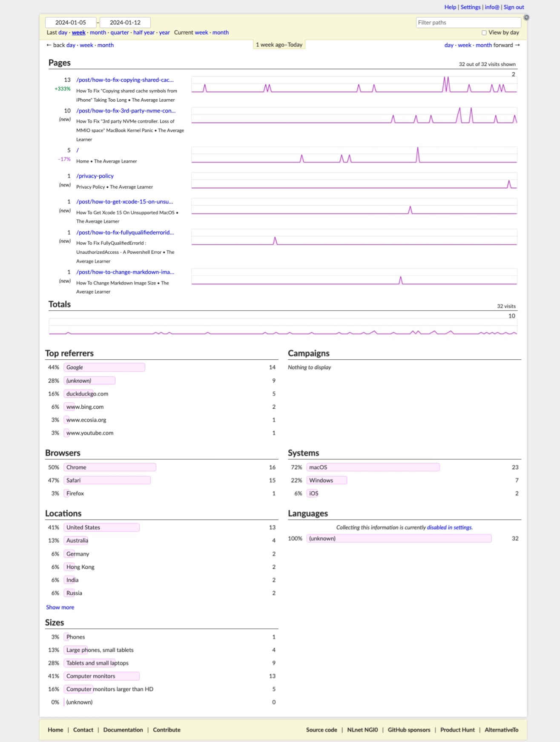Open the copying-shared-cache post path
The height and width of the screenshot is (742, 560).
point(125,80)
